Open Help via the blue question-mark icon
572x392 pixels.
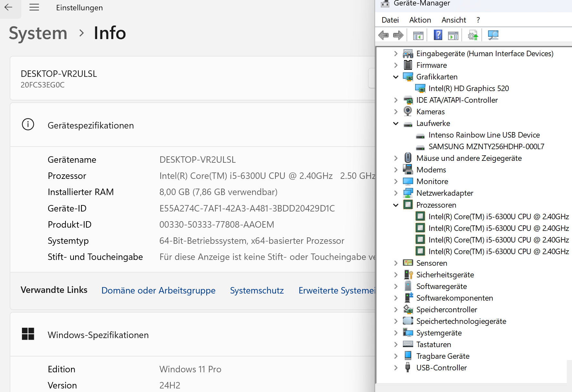point(438,35)
